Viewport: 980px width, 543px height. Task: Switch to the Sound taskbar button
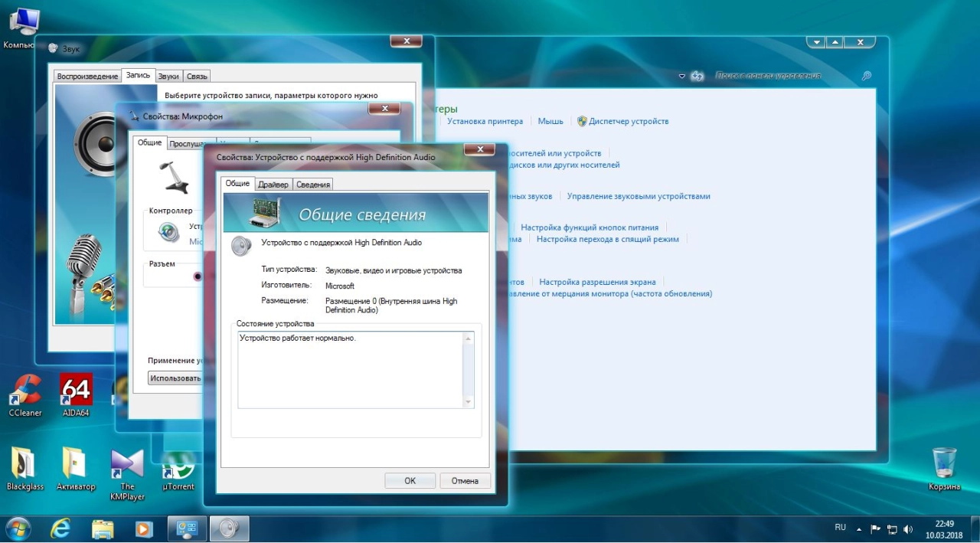point(230,528)
